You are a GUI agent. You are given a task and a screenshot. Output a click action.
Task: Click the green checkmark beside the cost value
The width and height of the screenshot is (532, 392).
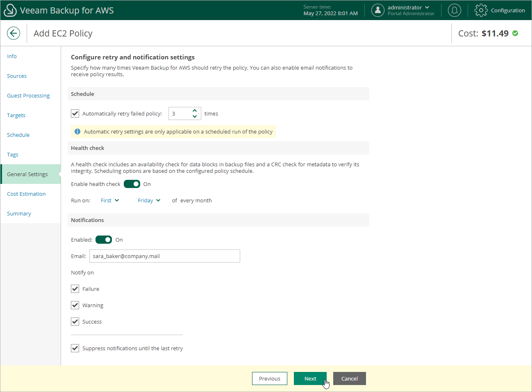(515, 33)
